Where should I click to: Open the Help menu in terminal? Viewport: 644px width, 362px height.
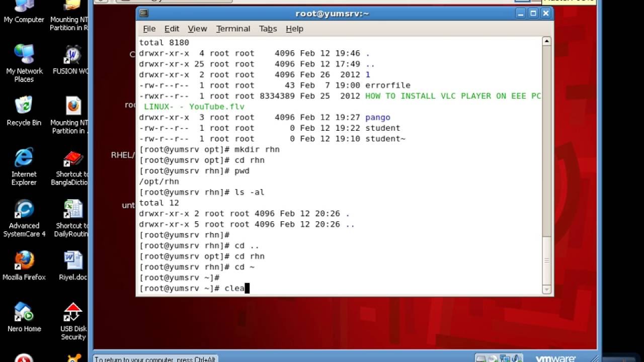[294, 29]
